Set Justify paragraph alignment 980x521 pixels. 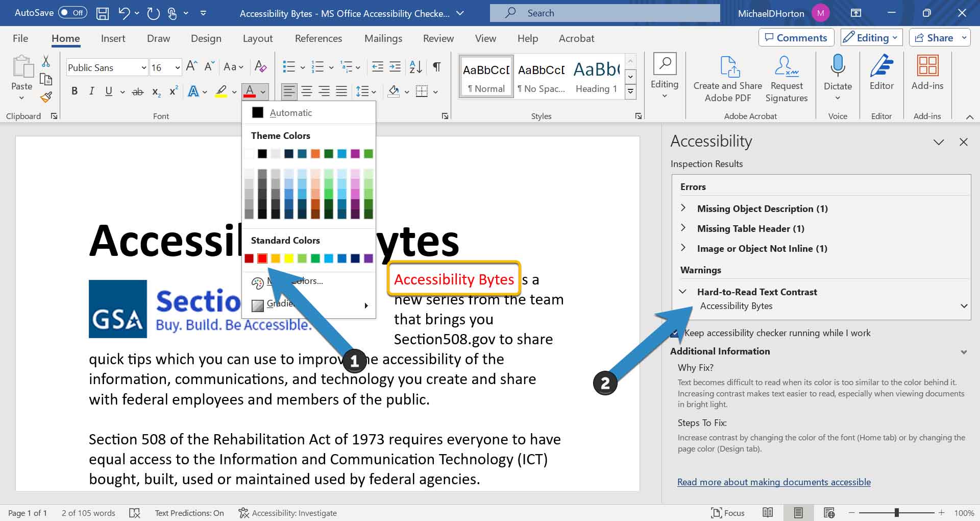tap(341, 92)
